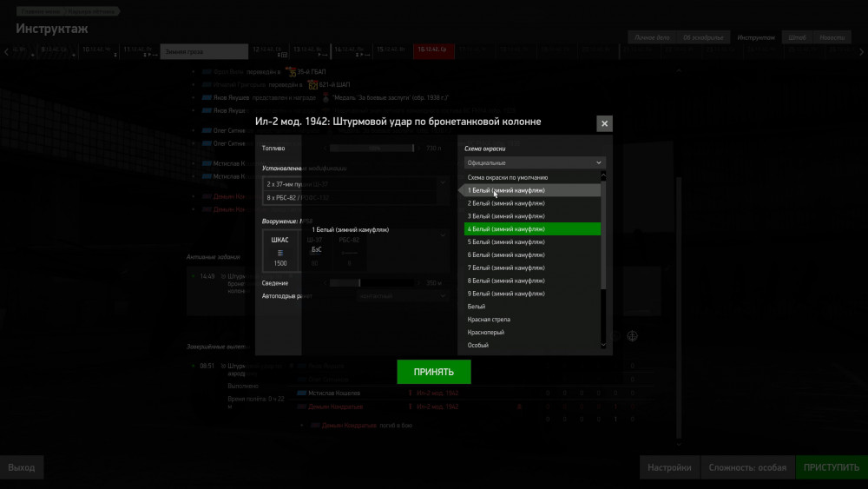Switch to the Об эскадрилье tab

click(x=703, y=37)
